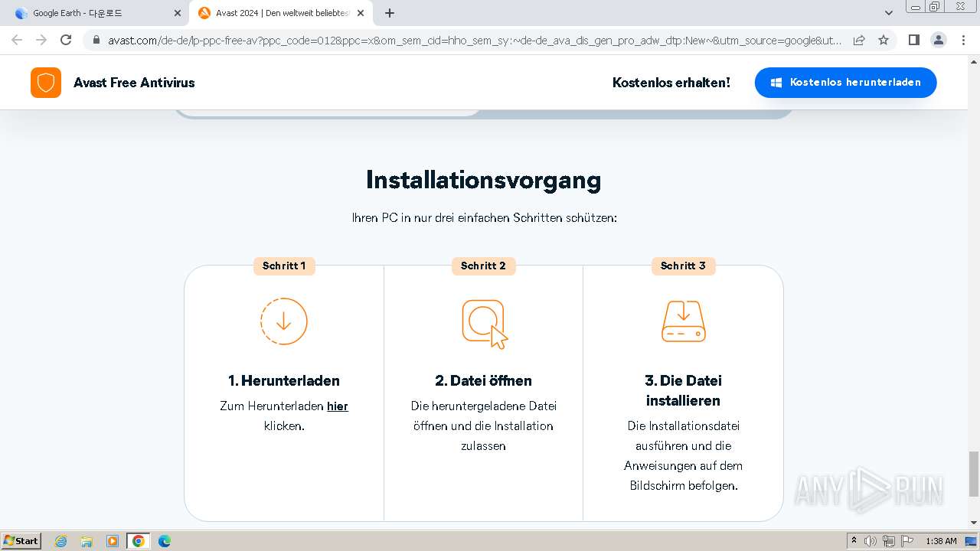Image resolution: width=980 pixels, height=551 pixels.
Task: Click the Schritt 1 label
Action: (x=284, y=266)
